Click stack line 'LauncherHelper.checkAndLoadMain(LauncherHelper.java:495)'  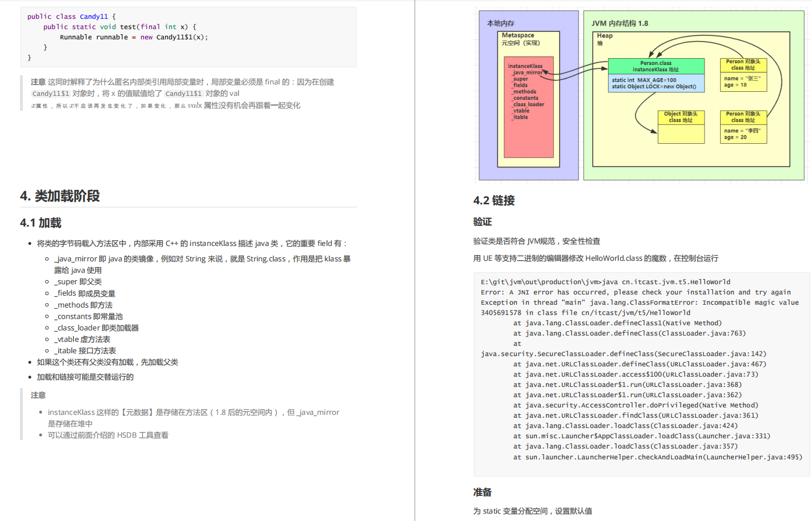[658, 457]
